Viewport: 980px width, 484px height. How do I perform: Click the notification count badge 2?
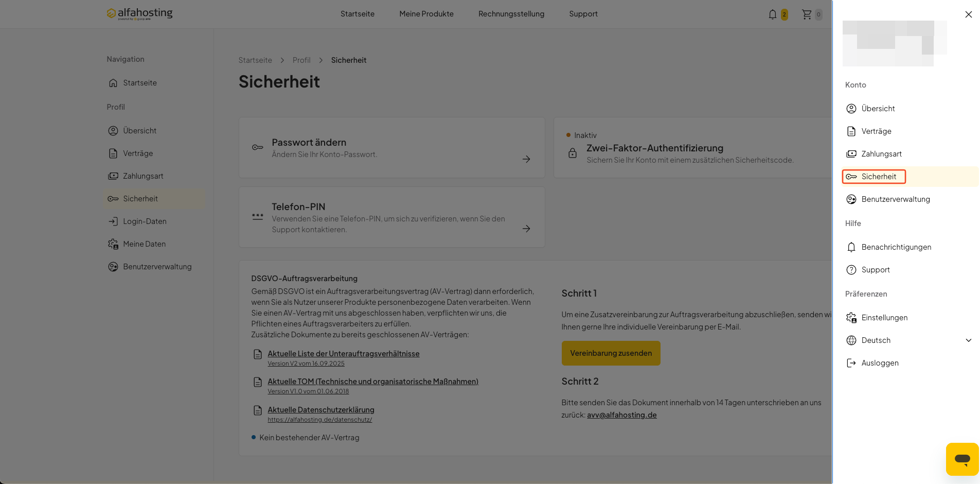[x=784, y=14]
